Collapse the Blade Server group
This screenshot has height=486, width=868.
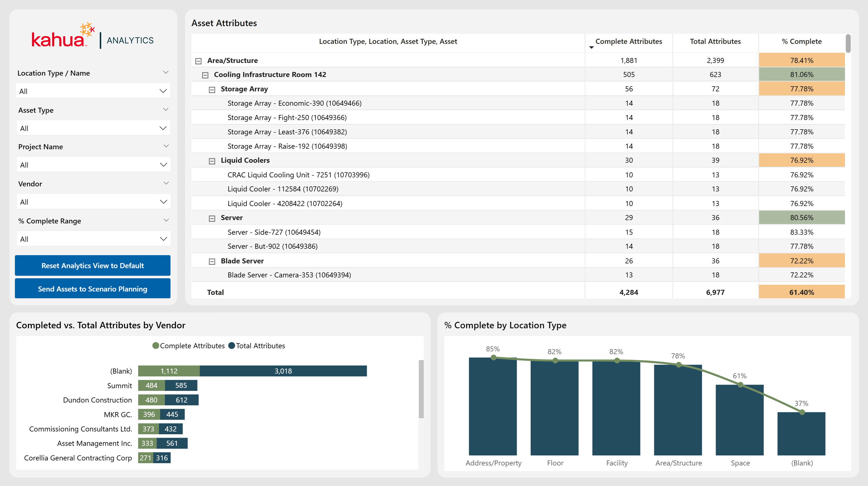[212, 262]
